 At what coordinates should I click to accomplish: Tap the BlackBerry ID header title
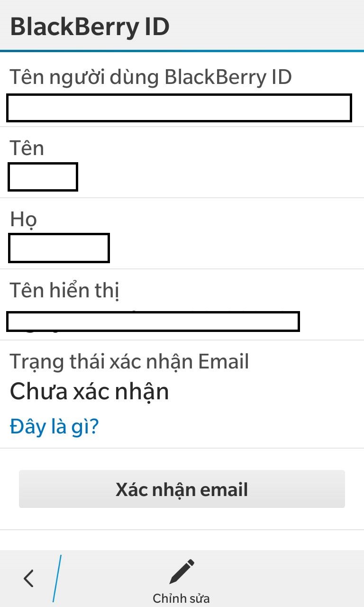coord(90,27)
